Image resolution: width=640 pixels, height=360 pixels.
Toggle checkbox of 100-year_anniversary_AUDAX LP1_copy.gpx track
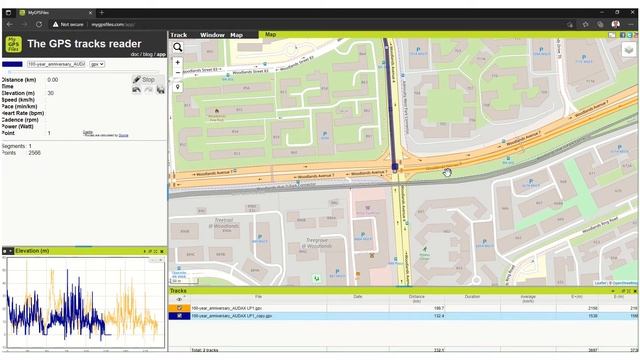pos(179,316)
